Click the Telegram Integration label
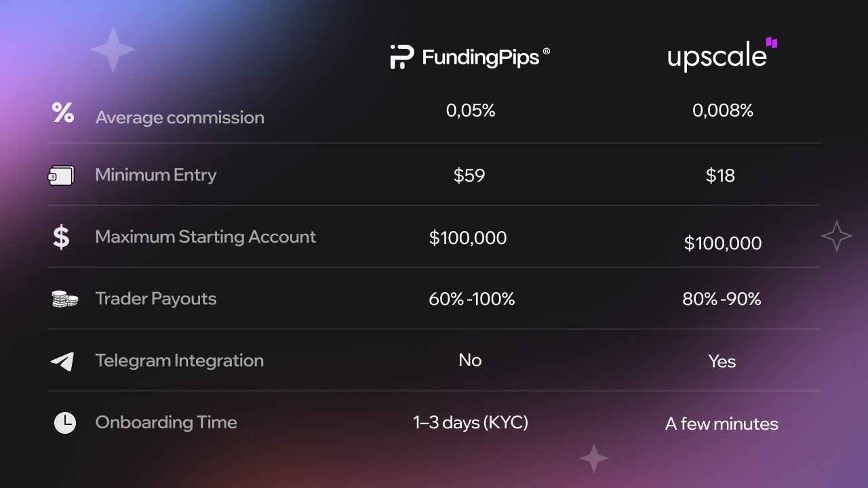 click(x=180, y=361)
